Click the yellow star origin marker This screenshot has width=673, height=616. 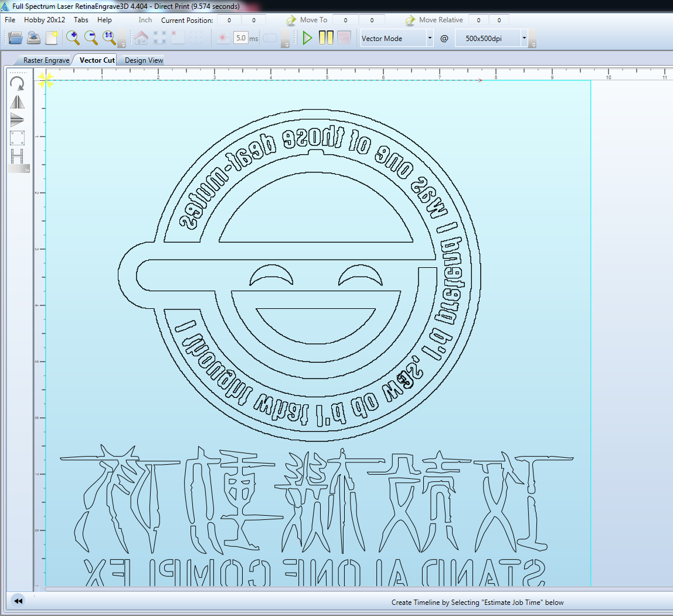pyautogui.click(x=46, y=80)
